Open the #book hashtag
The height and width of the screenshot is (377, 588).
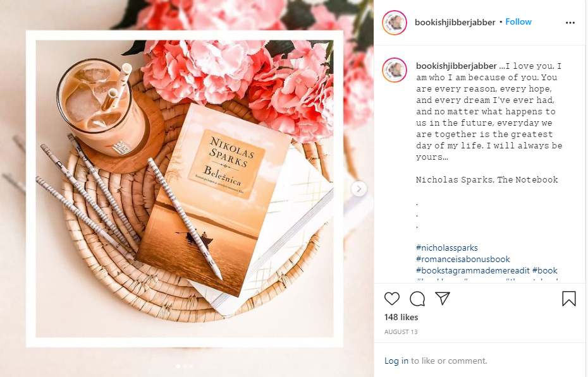pos(544,270)
